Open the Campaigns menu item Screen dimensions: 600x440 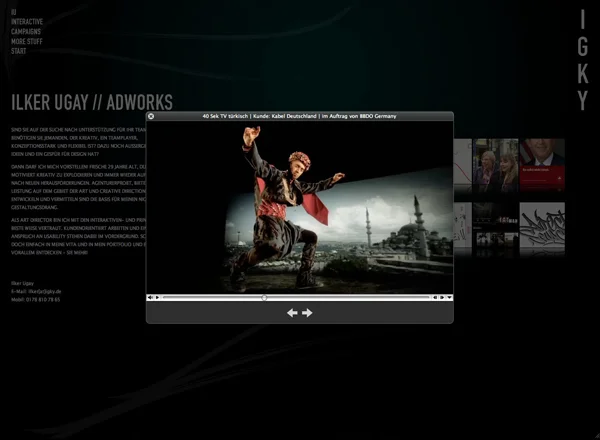coord(26,31)
